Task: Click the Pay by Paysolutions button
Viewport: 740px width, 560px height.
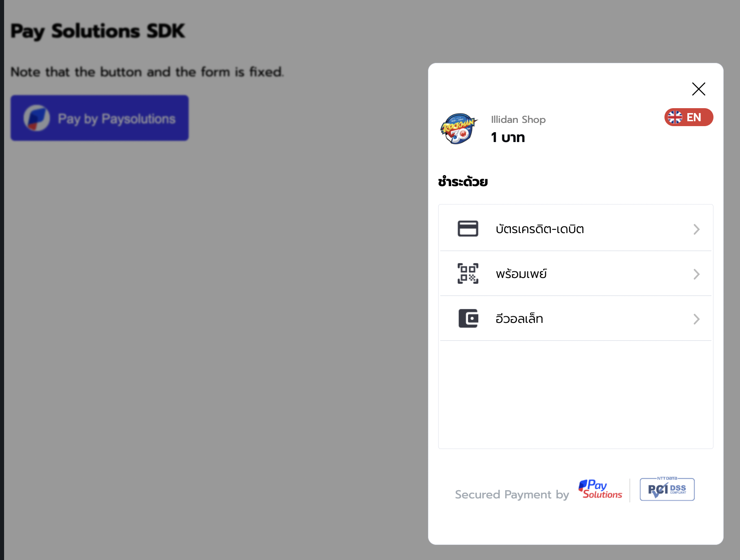Action: [x=99, y=118]
